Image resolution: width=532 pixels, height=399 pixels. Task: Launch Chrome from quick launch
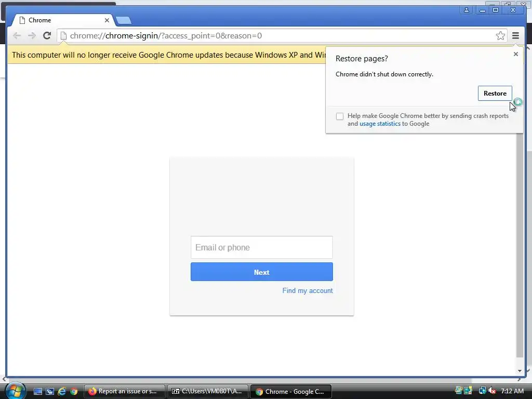(74, 392)
